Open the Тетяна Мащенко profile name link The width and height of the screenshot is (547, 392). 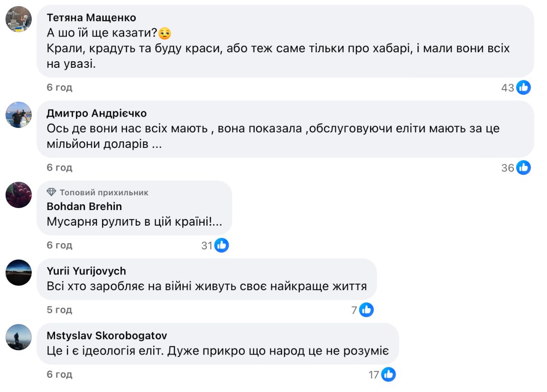(91, 18)
